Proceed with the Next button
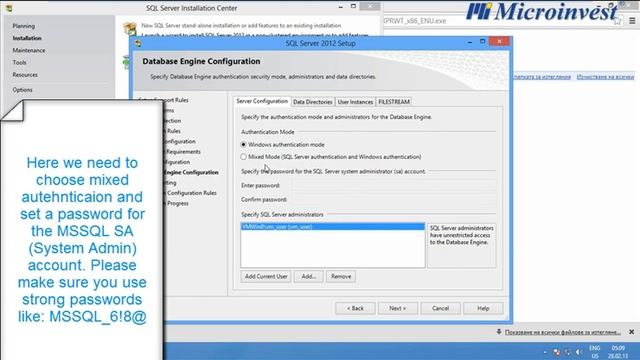640x360 pixels. click(398, 308)
